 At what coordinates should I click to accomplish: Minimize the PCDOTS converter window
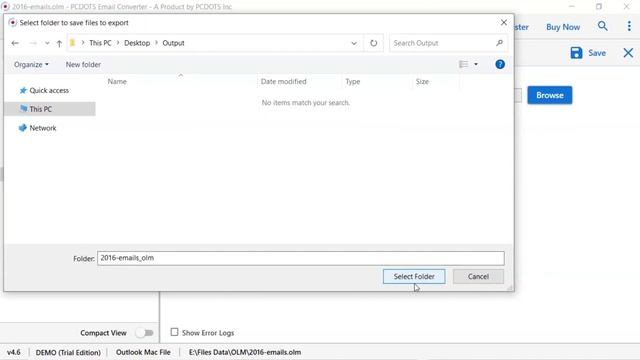click(571, 7)
